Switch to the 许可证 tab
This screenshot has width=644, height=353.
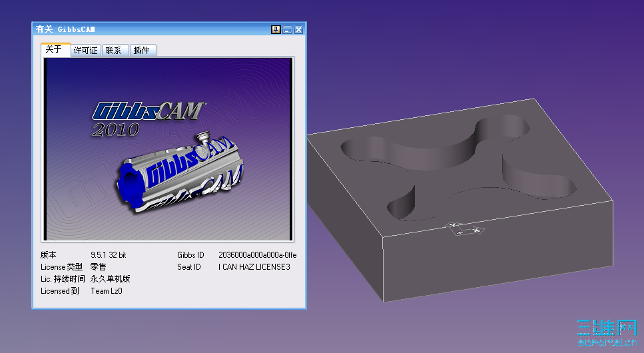[x=86, y=50]
